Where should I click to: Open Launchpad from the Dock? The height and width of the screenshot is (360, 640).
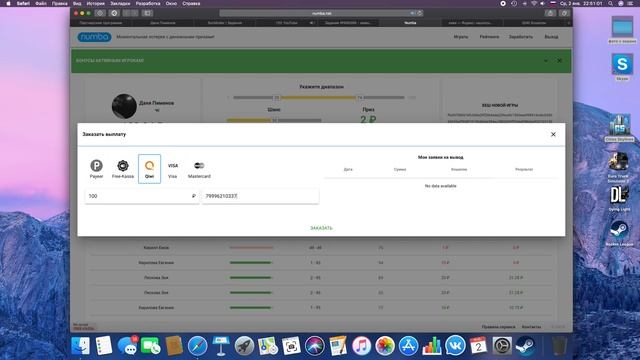pyautogui.click(x=244, y=346)
